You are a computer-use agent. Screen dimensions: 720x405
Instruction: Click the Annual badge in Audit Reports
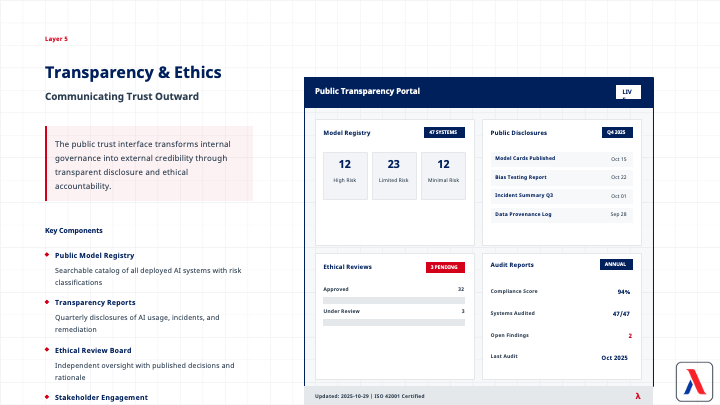(x=616, y=264)
